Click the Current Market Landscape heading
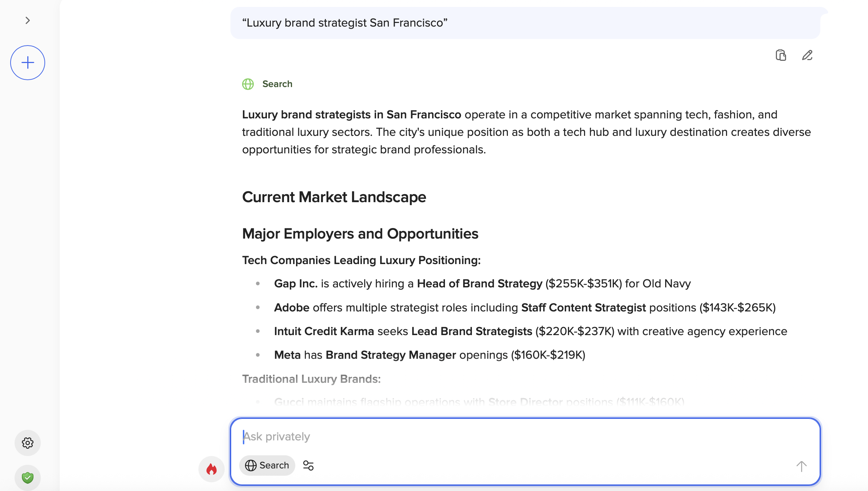This screenshot has width=868, height=491. 334,197
